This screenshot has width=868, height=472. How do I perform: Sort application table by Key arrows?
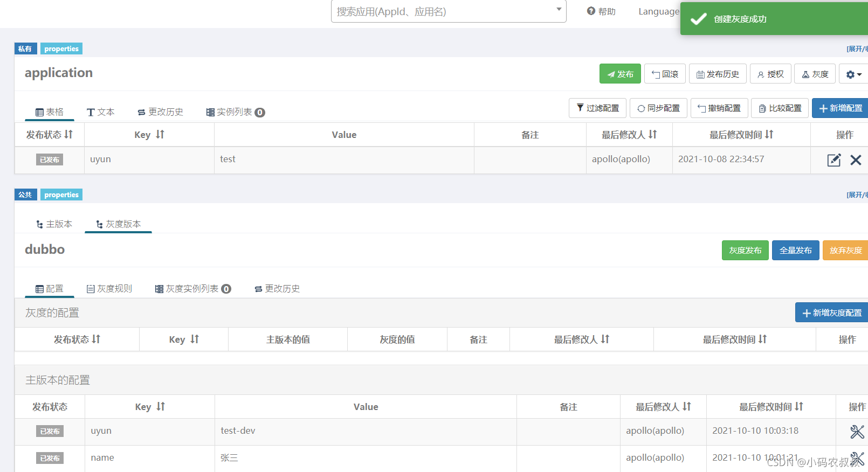click(x=160, y=134)
